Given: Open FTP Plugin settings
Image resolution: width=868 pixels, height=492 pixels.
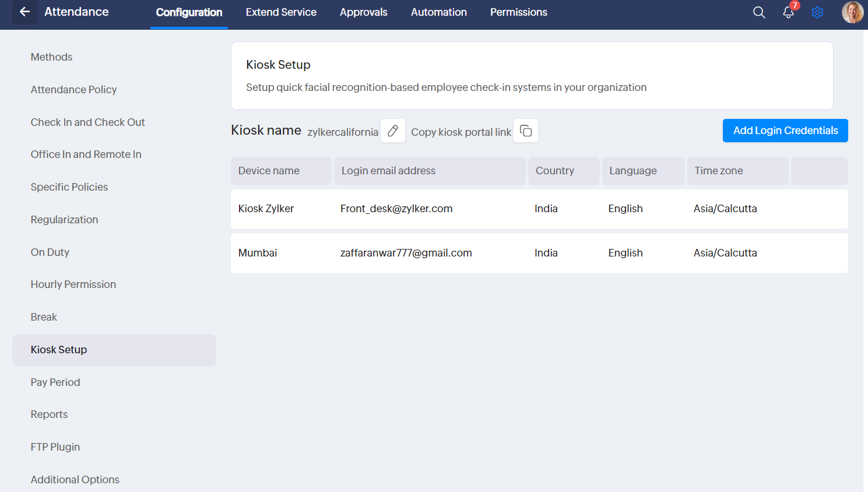Looking at the screenshot, I should point(55,447).
